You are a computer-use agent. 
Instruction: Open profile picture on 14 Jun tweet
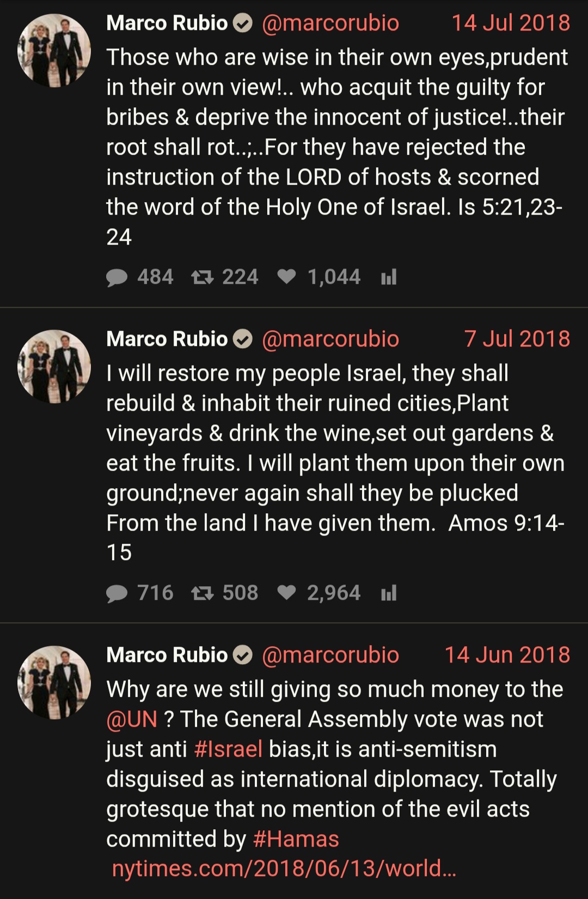[x=54, y=683]
